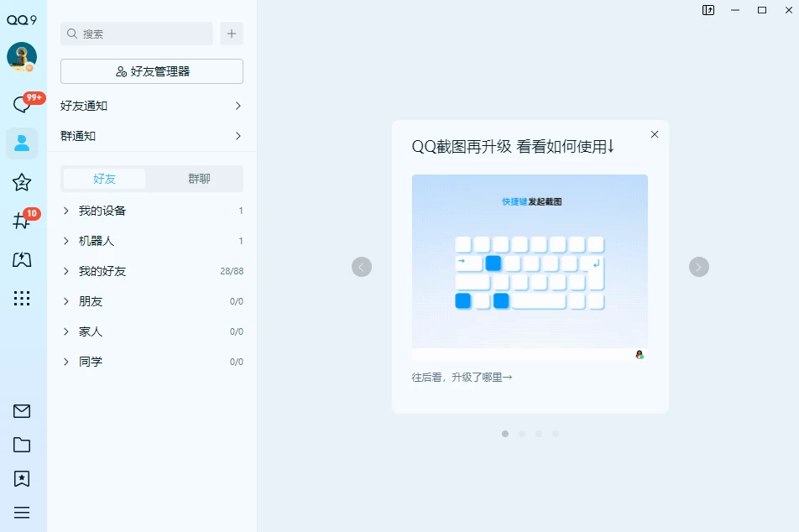Click the grid apps icon in sidebar
Viewport: 799px width, 532px height.
(x=22, y=298)
